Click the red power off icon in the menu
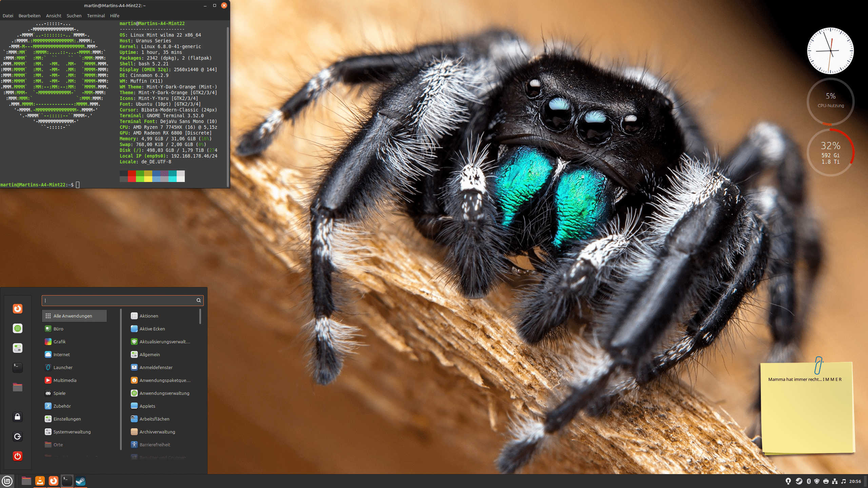The height and width of the screenshot is (488, 868). pos(18,456)
